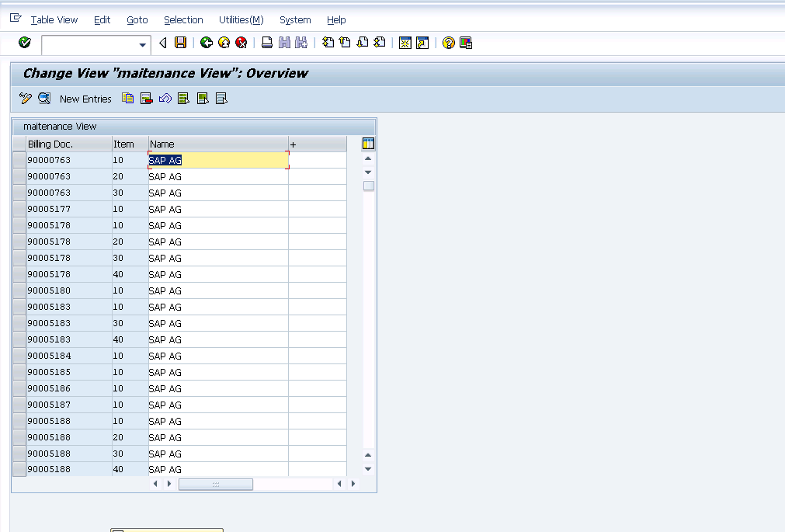Open the Help menu

336,20
